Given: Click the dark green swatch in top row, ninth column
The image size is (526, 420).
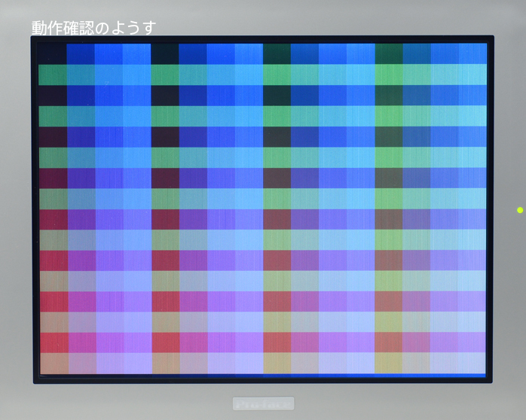Looking at the screenshot, I should (277, 53).
